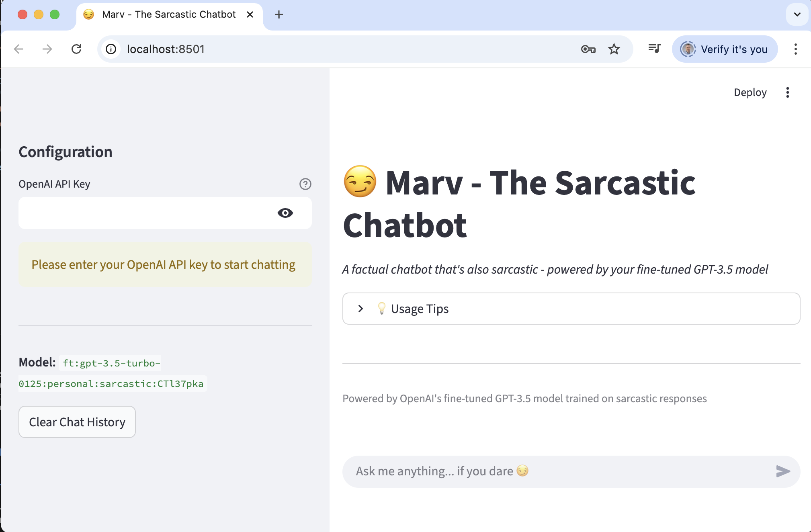The width and height of the screenshot is (811, 532).
Task: Reload the page
Action: [76, 49]
